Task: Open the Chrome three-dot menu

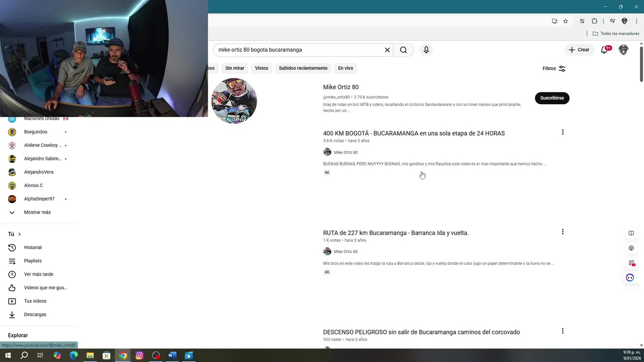Action: click(x=636, y=21)
